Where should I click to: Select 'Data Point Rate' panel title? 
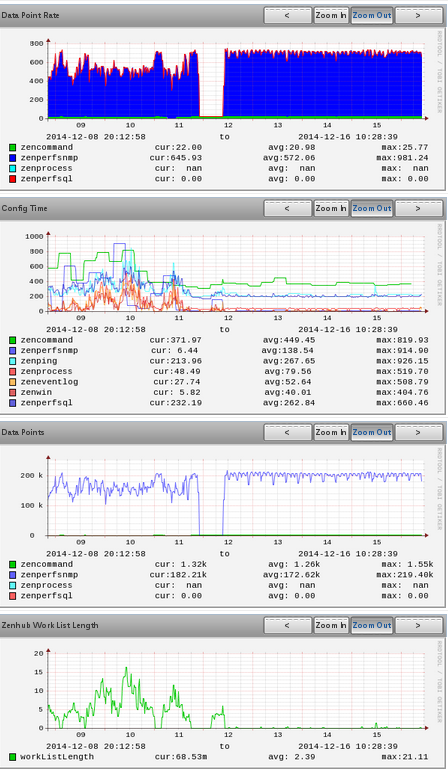click(x=30, y=15)
